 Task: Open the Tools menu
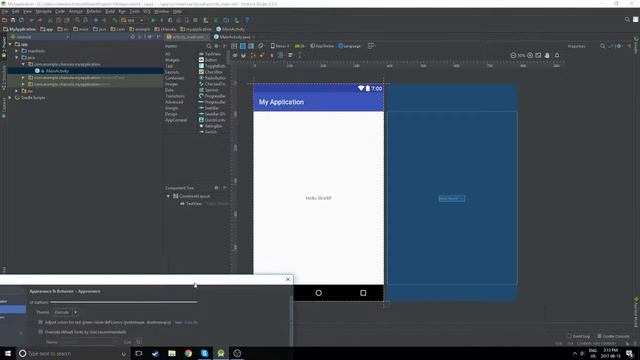[134, 11]
